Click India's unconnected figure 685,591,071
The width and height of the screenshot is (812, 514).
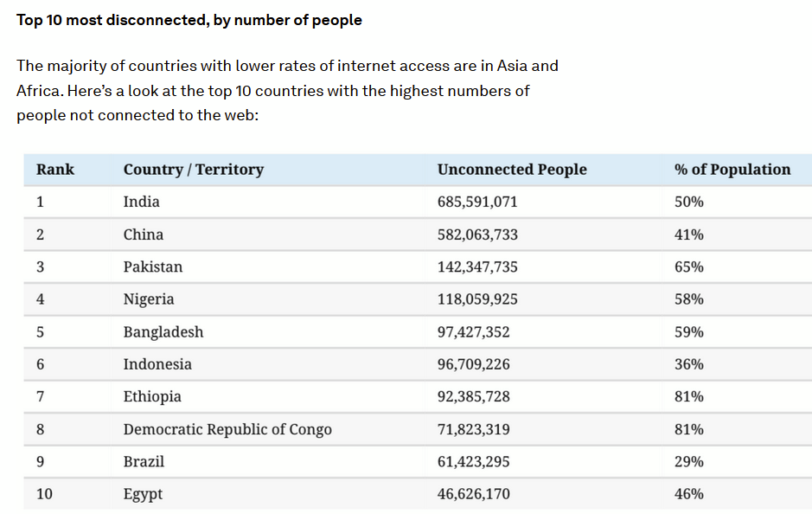477,202
